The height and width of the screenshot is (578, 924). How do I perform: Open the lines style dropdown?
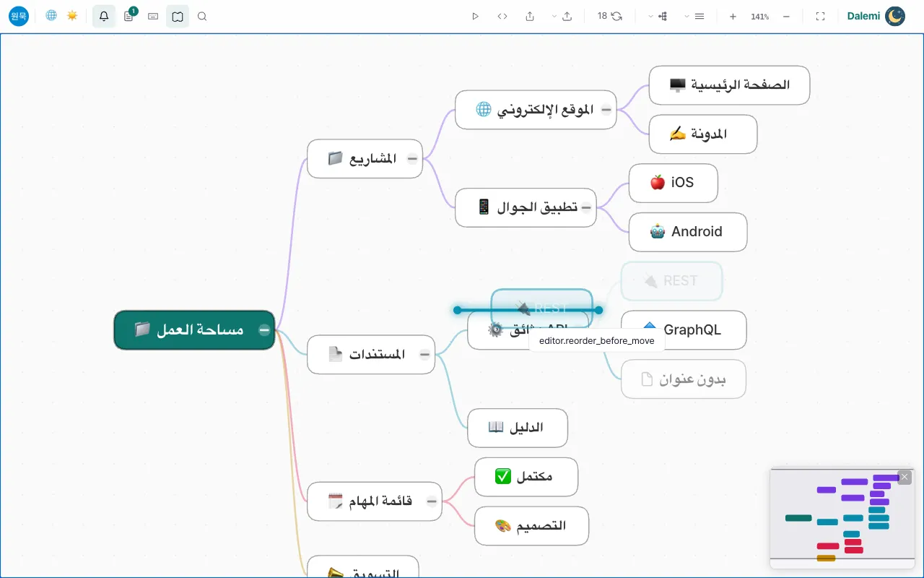click(694, 16)
